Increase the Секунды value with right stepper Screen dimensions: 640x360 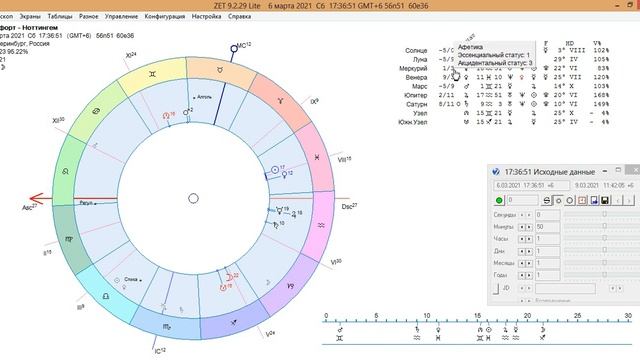pos(529,215)
